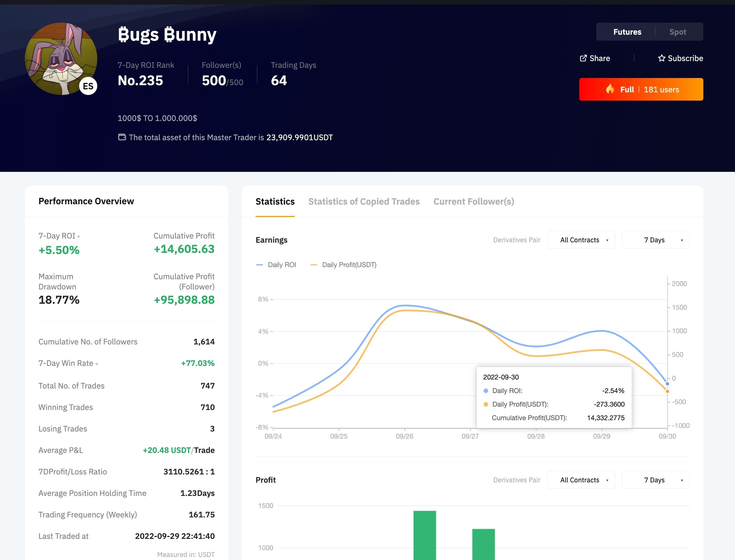Image resolution: width=735 pixels, height=560 pixels.
Task: Click Winning Trades value 710
Action: (208, 407)
